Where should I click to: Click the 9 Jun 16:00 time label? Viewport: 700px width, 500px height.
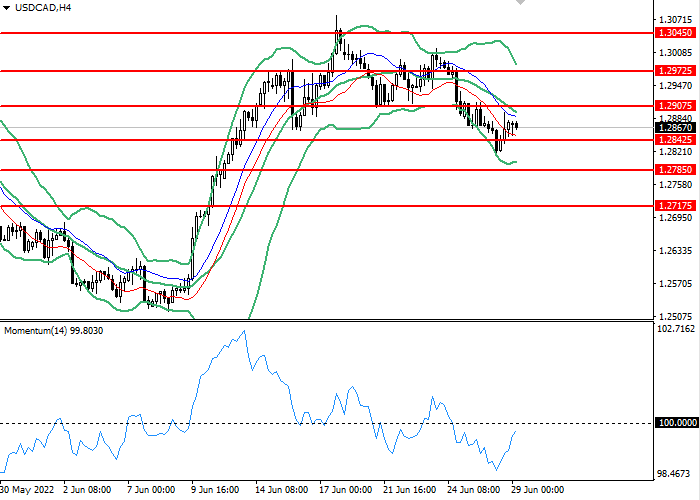pos(215,491)
